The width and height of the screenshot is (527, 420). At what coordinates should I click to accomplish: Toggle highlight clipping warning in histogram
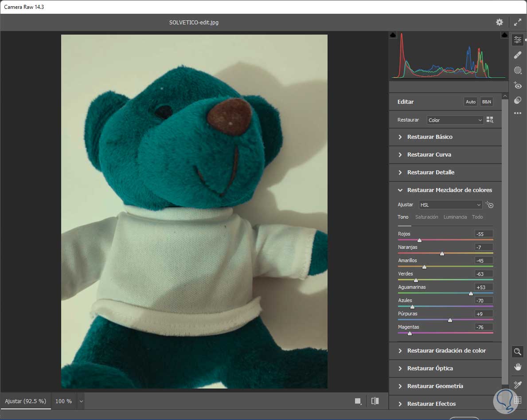504,35
